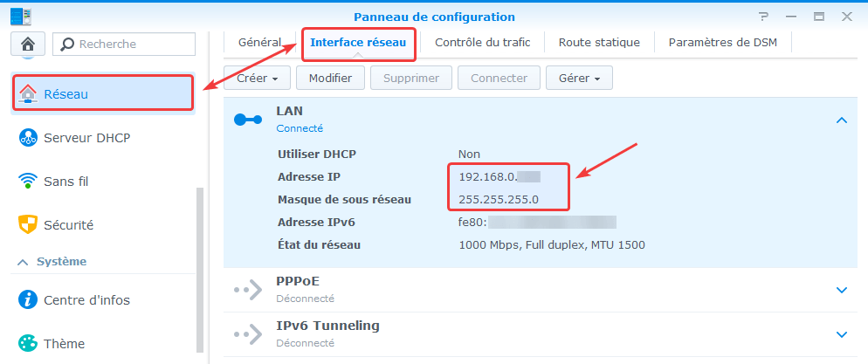Click the Home icon button
This screenshot has width=868, height=364.
pos(28,44)
